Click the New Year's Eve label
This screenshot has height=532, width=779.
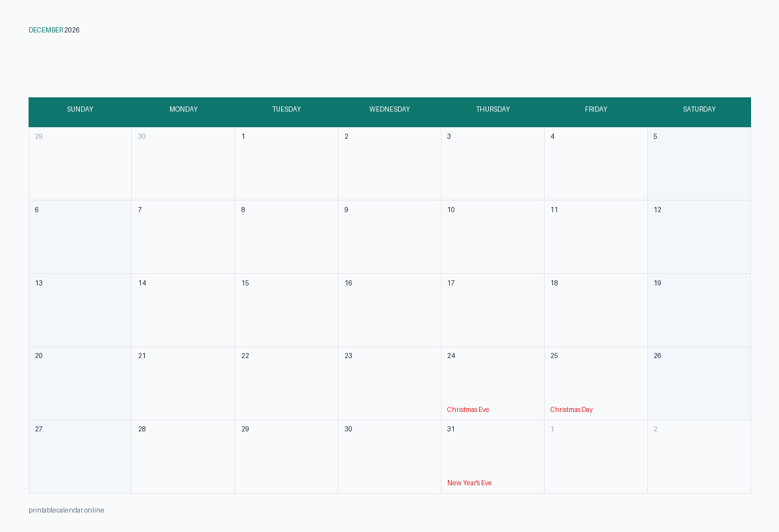[x=469, y=483]
